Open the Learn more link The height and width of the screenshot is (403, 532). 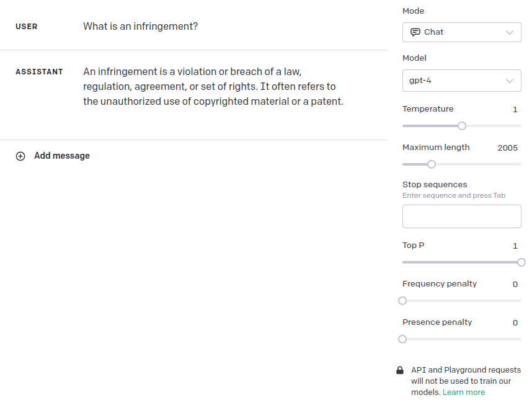coord(464,392)
